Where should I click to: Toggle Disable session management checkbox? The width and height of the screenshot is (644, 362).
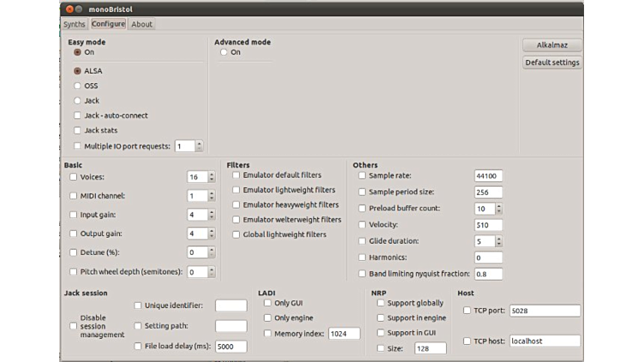click(74, 326)
